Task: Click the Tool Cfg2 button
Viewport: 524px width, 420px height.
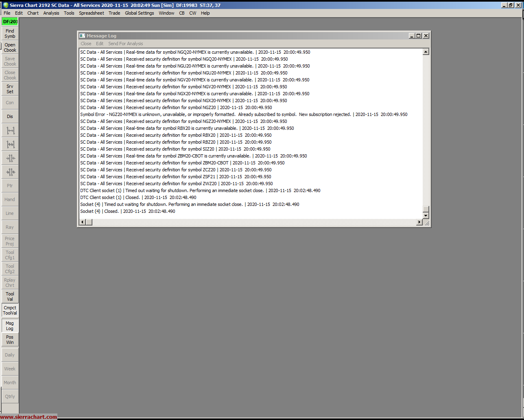Action: point(10,269)
